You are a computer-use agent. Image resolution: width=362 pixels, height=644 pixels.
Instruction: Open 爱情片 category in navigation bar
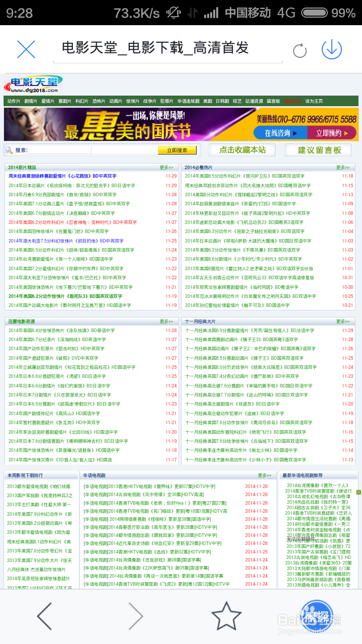coord(48,101)
